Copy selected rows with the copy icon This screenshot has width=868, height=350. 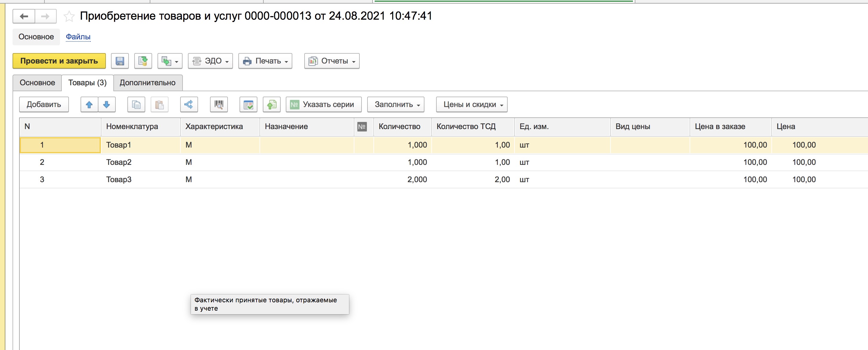(136, 104)
